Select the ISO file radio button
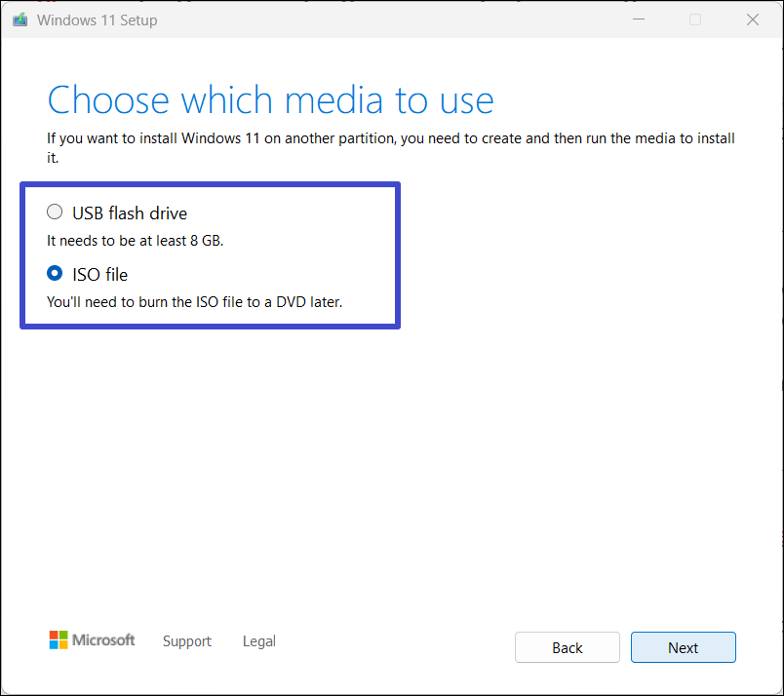Image resolution: width=784 pixels, height=696 pixels. [x=55, y=274]
